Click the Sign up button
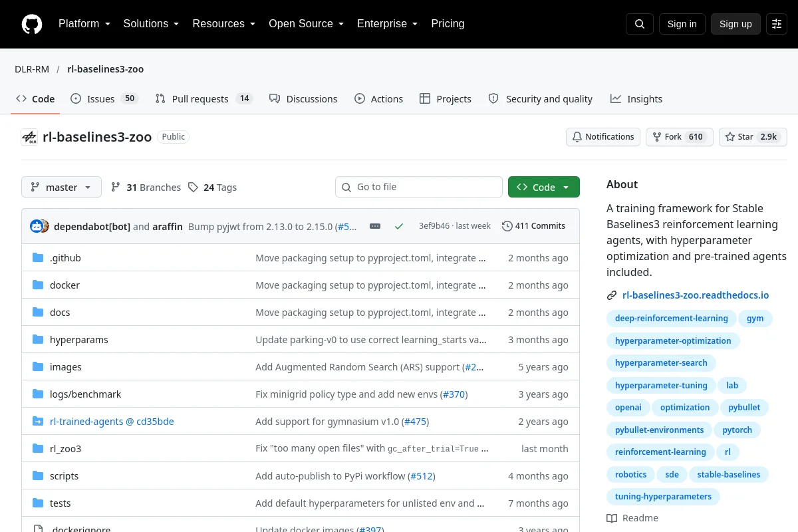Image resolution: width=798 pixels, height=532 pixels. coord(735,24)
